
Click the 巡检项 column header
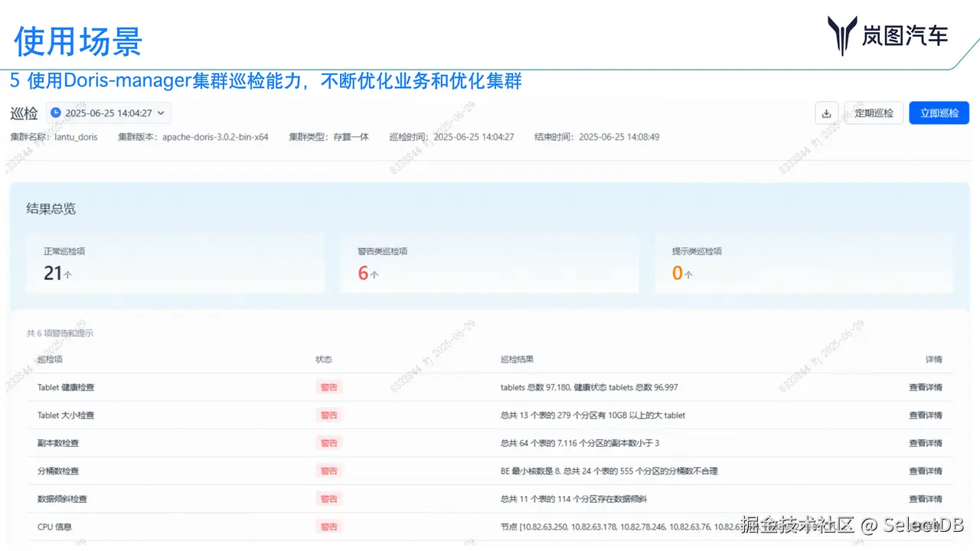(x=50, y=359)
